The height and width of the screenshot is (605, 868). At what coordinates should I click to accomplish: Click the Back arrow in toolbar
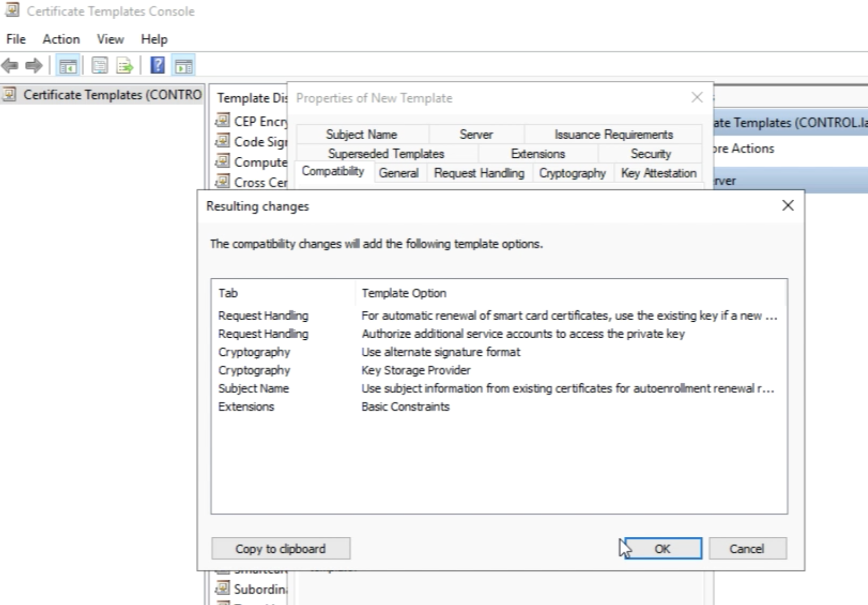coord(10,66)
